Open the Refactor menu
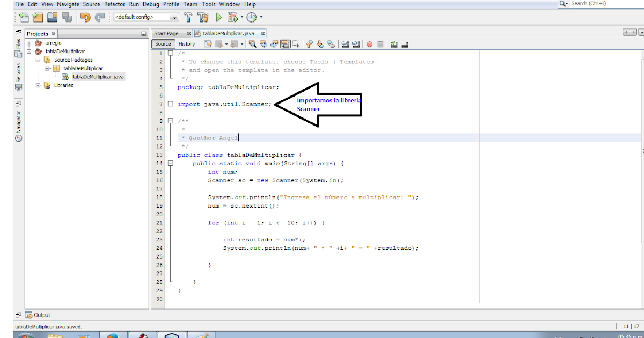This screenshot has width=644, height=338. (x=114, y=4)
